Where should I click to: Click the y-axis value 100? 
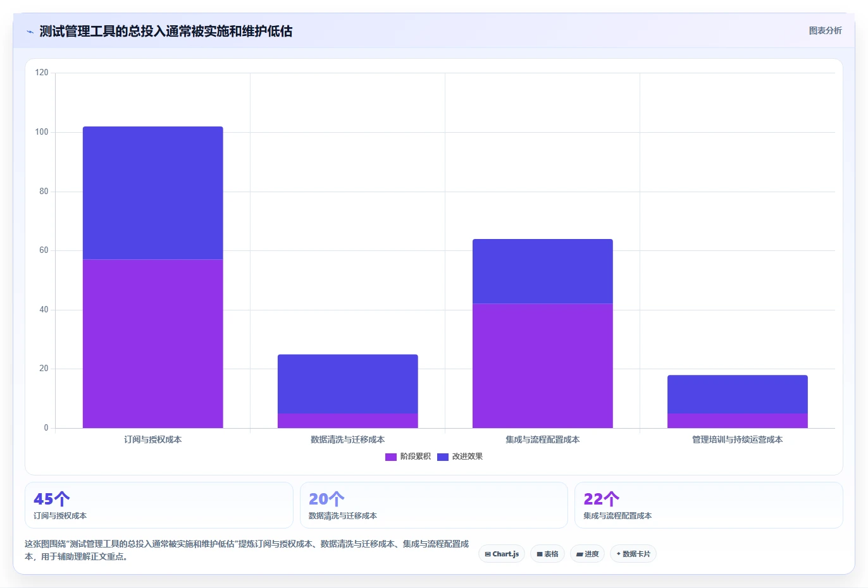click(x=42, y=132)
